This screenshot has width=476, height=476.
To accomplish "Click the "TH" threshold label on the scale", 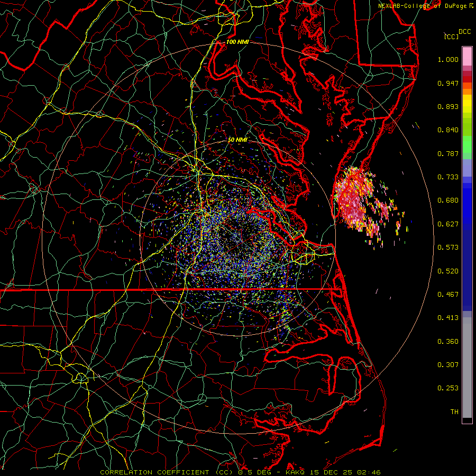I will point(454,412).
